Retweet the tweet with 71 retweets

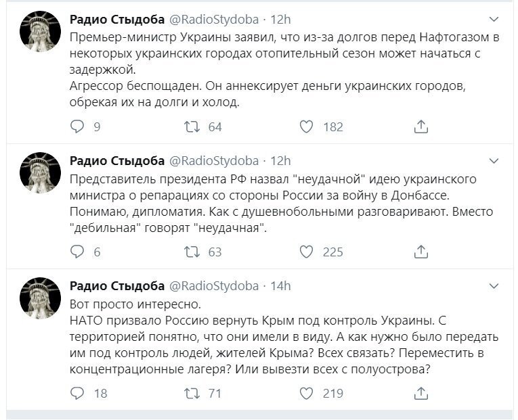click(192, 393)
